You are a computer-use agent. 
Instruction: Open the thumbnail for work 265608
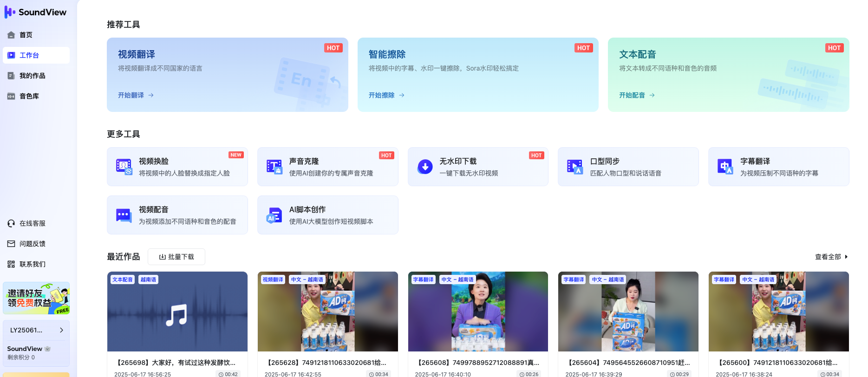[478, 312]
